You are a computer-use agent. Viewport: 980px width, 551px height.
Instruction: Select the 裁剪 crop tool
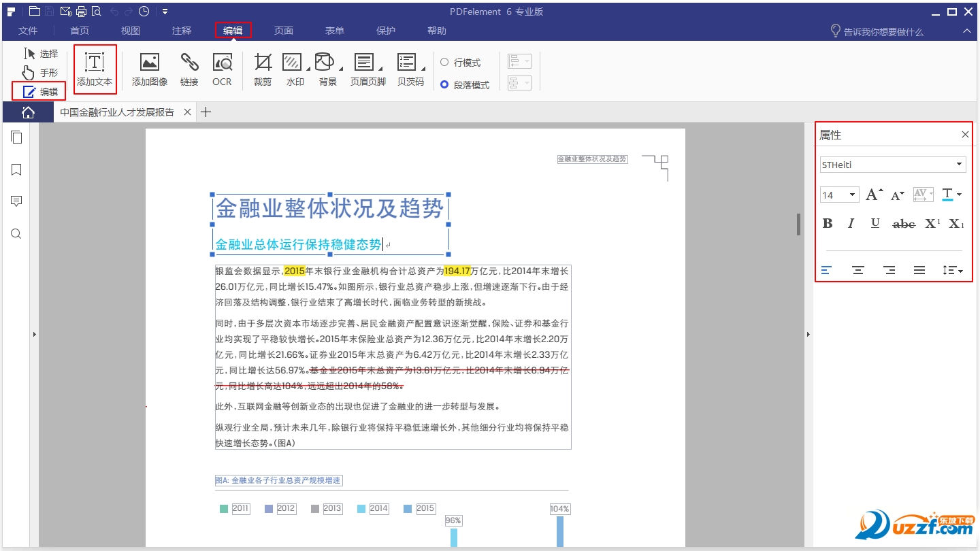263,69
